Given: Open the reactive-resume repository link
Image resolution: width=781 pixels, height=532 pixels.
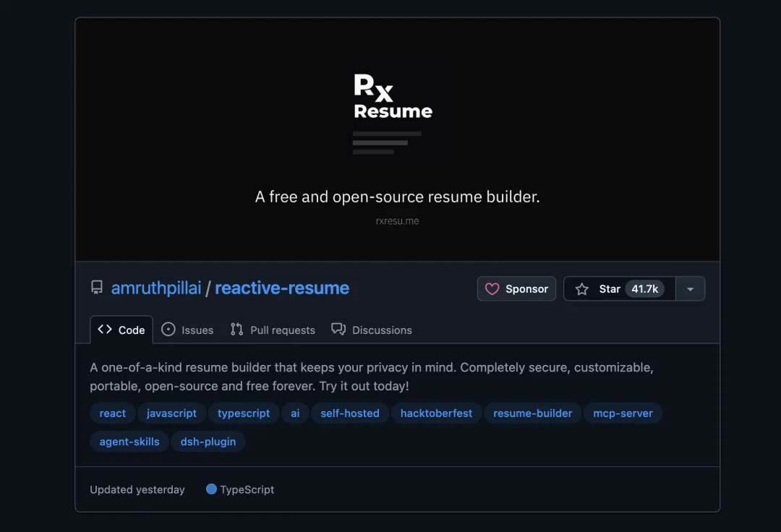Looking at the screenshot, I should click(x=282, y=288).
